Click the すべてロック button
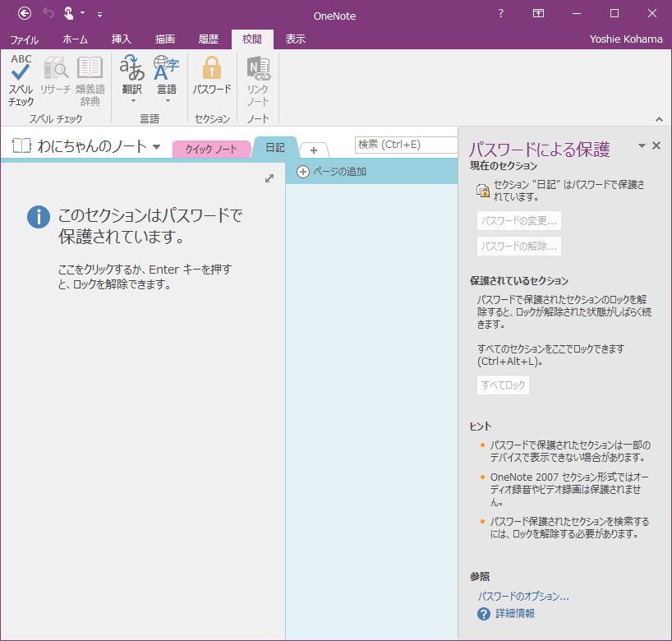This screenshot has height=641, width=672. coord(503,385)
